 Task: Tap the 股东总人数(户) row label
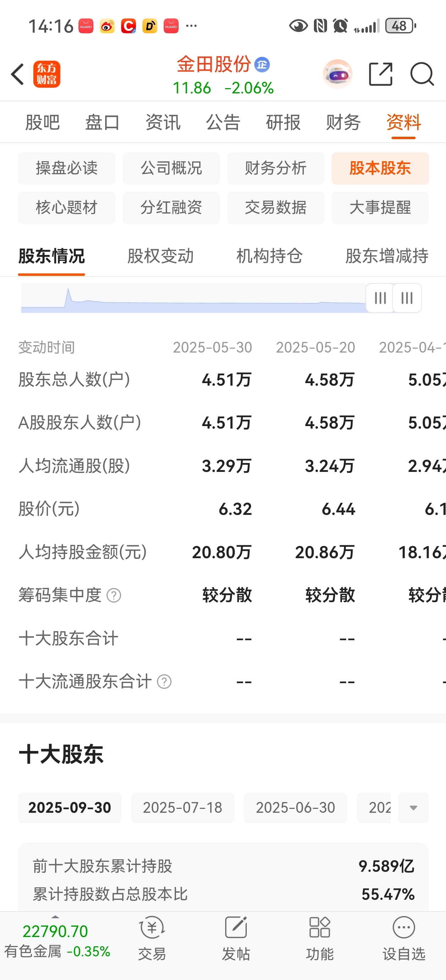tap(74, 380)
